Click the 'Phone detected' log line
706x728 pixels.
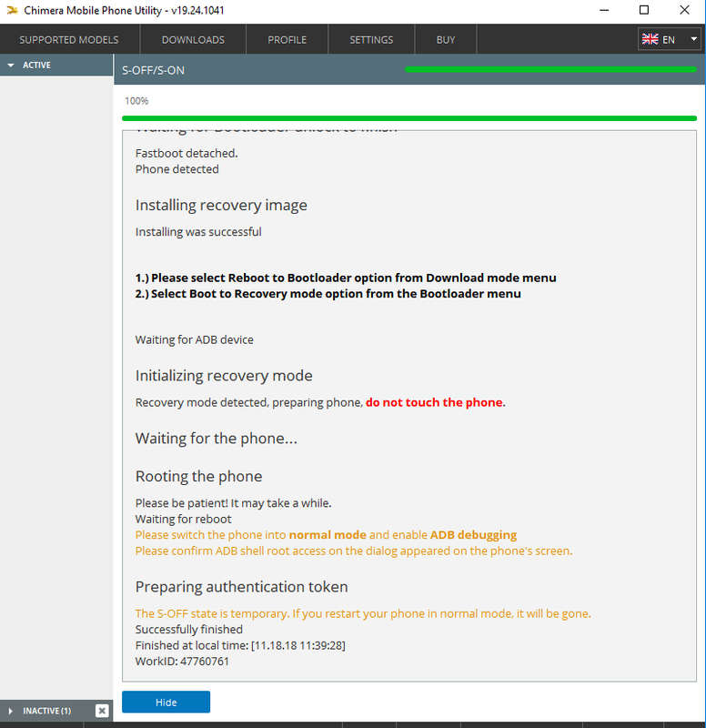pyautogui.click(x=176, y=169)
